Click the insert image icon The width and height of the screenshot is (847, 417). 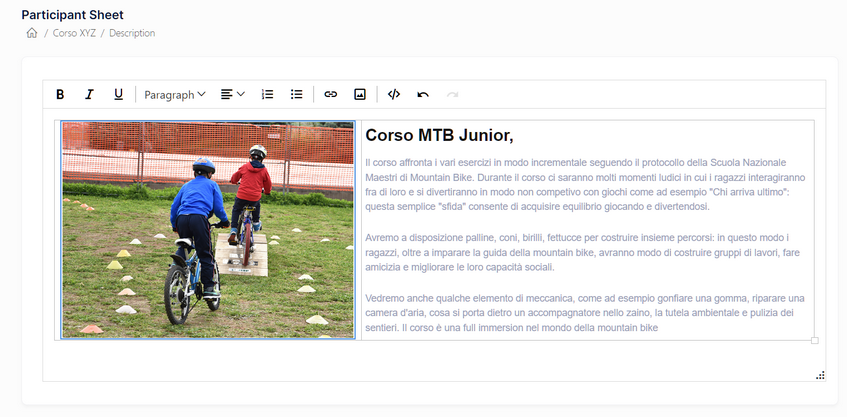(x=360, y=95)
